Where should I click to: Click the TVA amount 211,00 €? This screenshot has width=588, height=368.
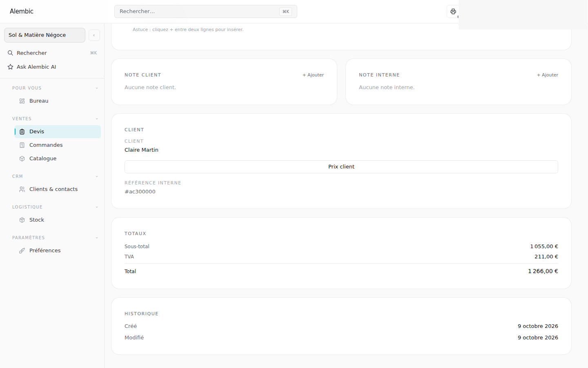546,257
